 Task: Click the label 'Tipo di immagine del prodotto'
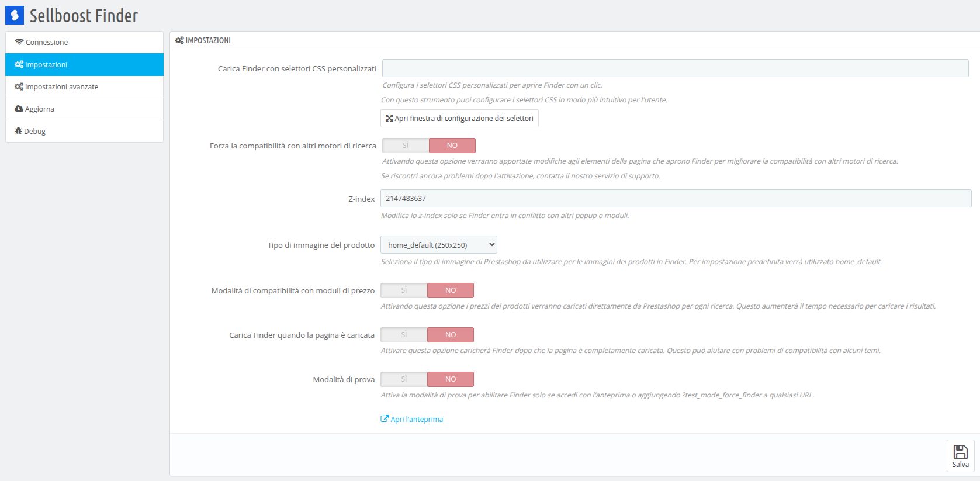point(321,245)
